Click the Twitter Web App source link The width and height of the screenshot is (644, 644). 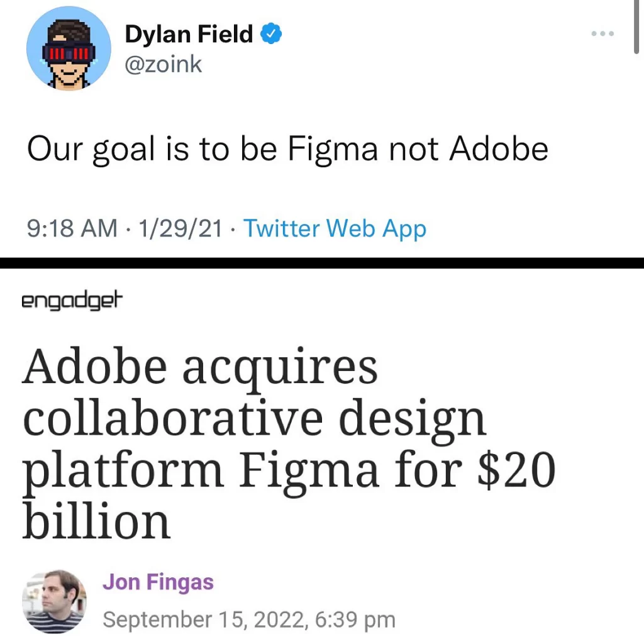pos(335,228)
